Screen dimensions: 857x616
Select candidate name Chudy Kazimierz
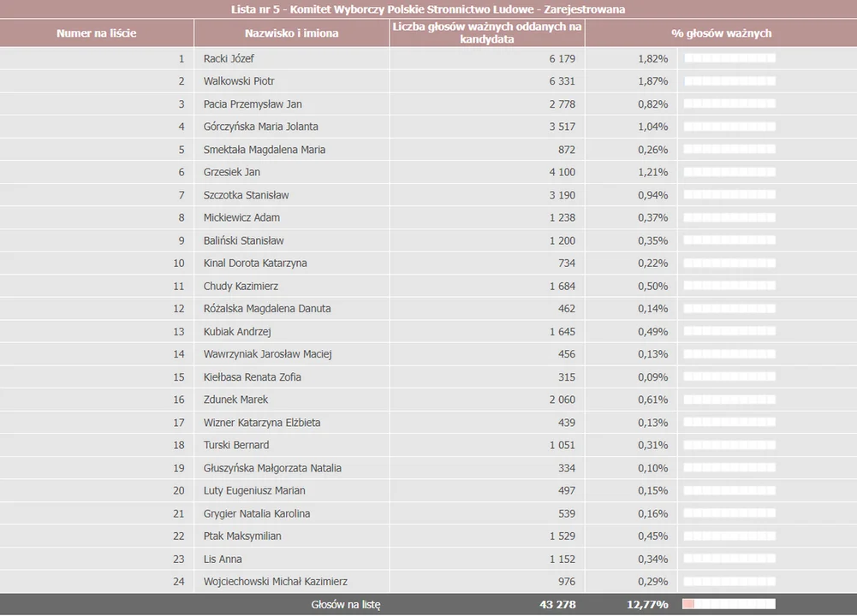pos(241,286)
